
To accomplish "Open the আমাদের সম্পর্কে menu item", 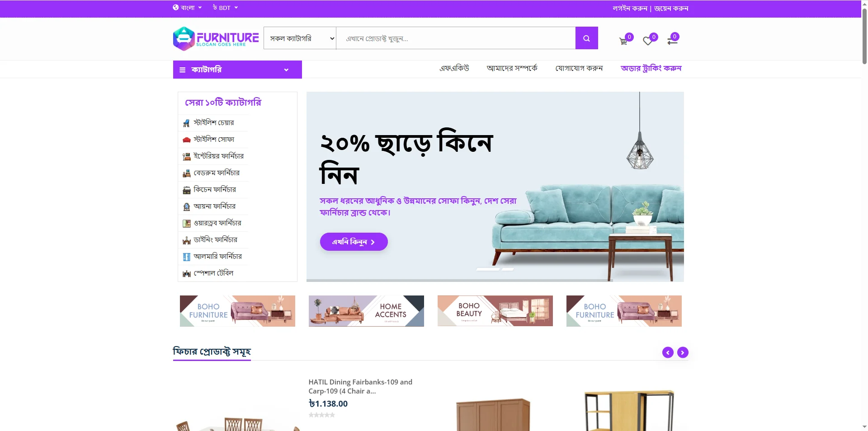I will 512,68.
